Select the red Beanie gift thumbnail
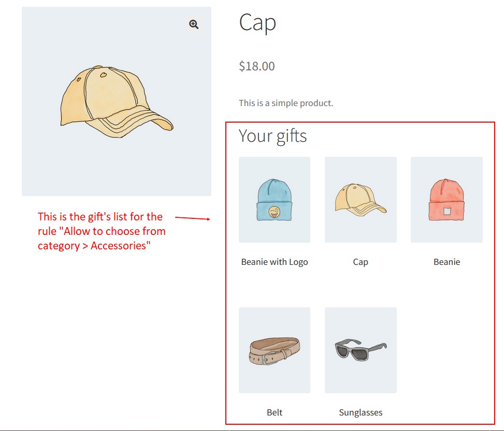Screen dimensions: 504x431 point(447,200)
